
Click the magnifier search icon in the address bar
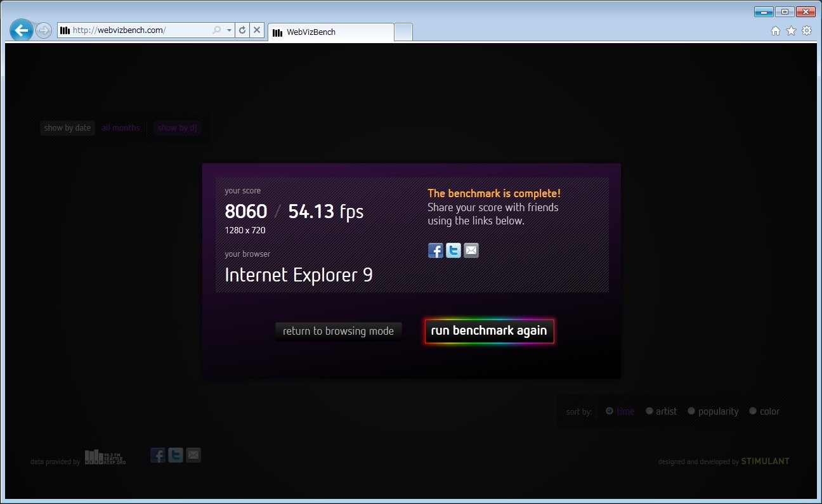coord(217,30)
